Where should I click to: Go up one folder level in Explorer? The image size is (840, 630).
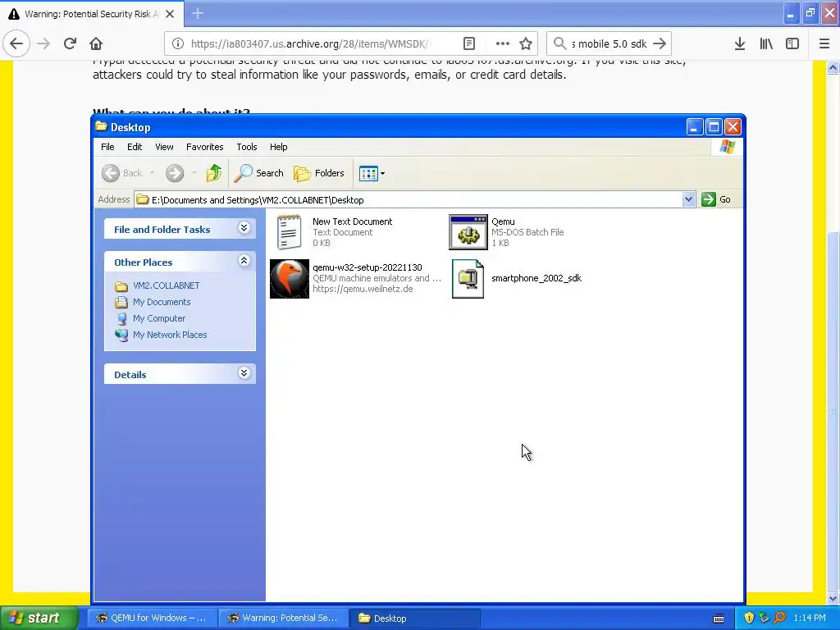tap(214, 173)
